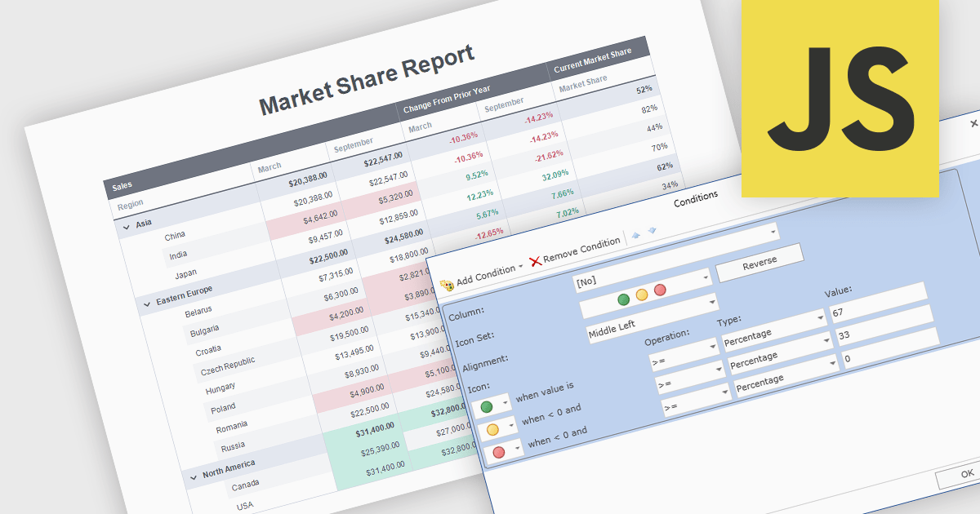The width and height of the screenshot is (980, 514).
Task: Select the China row in the report
Action: tap(174, 237)
